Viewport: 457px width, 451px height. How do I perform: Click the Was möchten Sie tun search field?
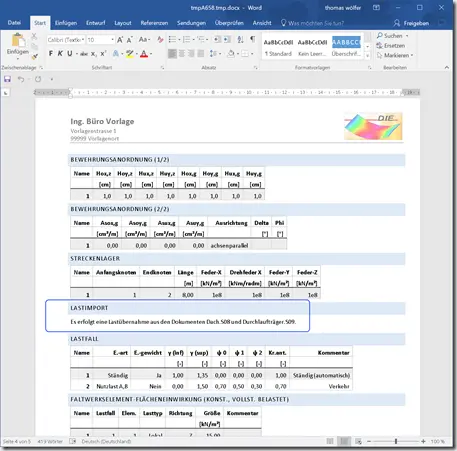click(312, 23)
